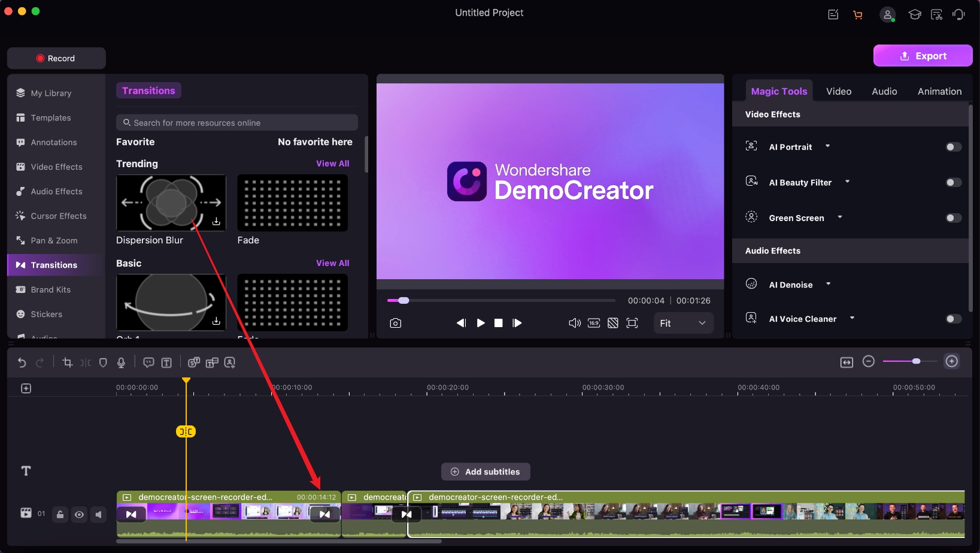
Task: Play the preview video
Action: click(x=481, y=323)
